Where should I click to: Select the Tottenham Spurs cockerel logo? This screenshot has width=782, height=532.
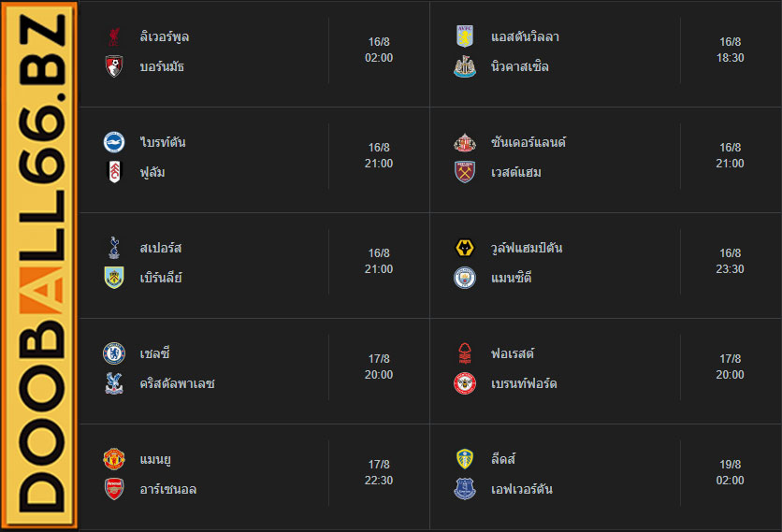pos(114,248)
